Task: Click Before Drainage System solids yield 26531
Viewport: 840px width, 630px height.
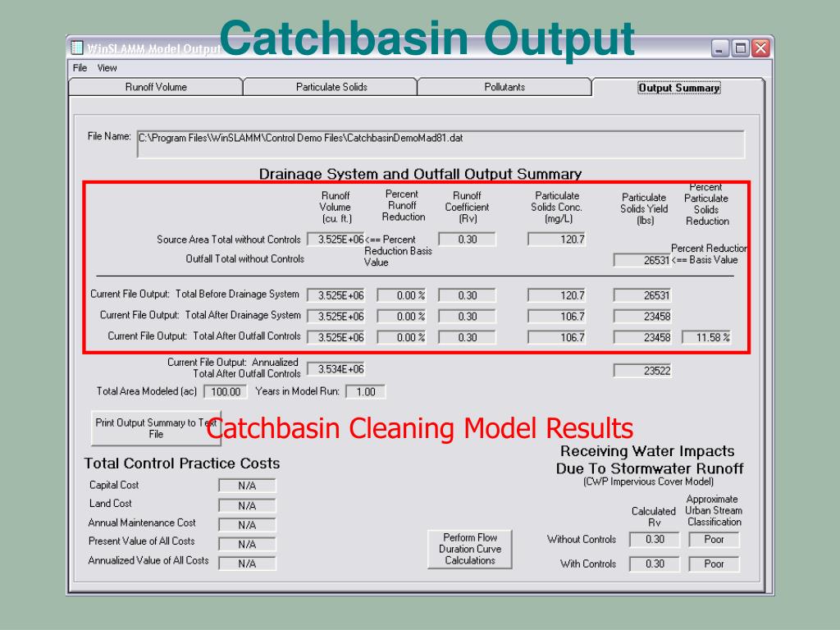Action: 642,295
